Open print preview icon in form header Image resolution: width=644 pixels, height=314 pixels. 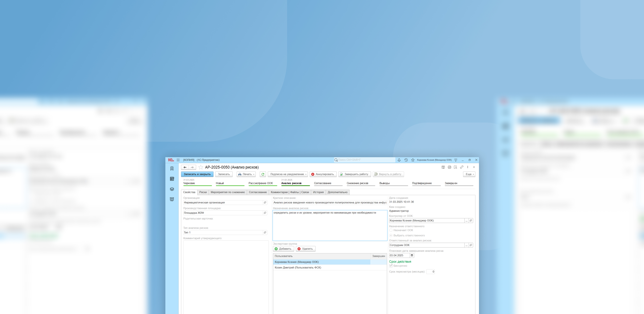point(455,167)
